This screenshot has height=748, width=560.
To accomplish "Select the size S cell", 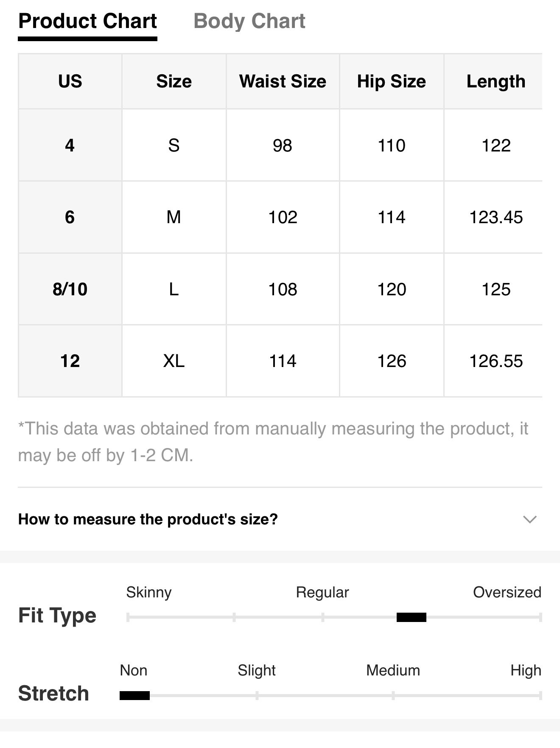I will (174, 146).
